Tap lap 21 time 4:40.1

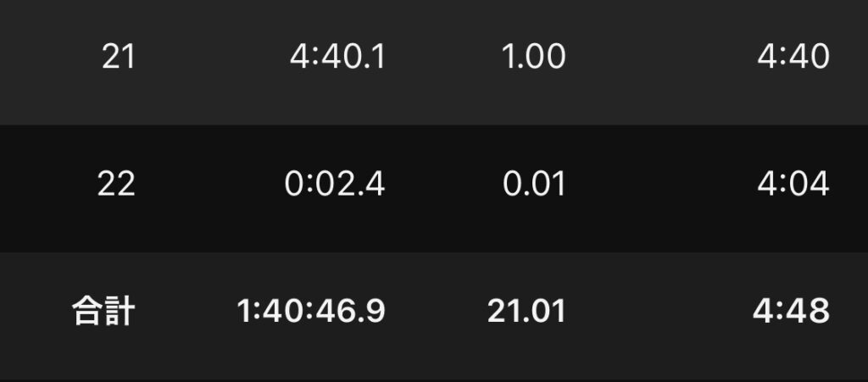tap(337, 57)
